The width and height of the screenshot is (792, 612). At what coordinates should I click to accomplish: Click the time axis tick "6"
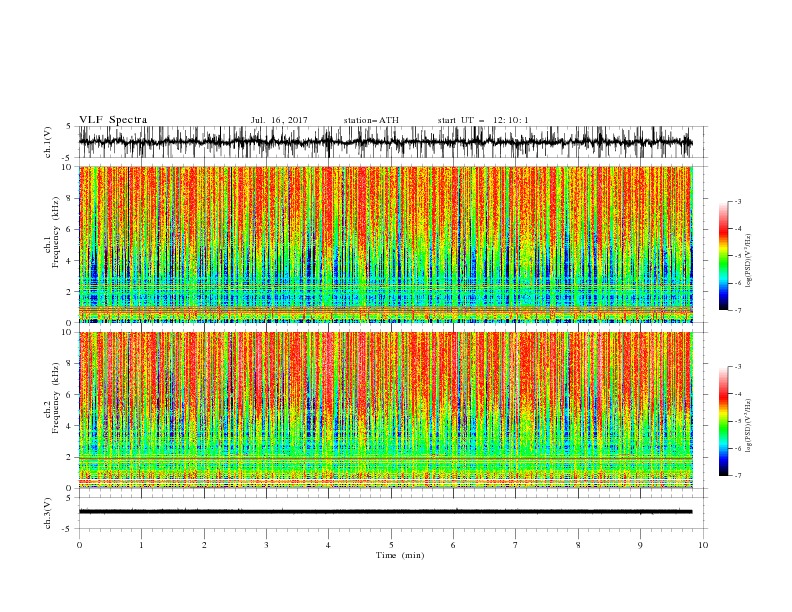click(453, 545)
